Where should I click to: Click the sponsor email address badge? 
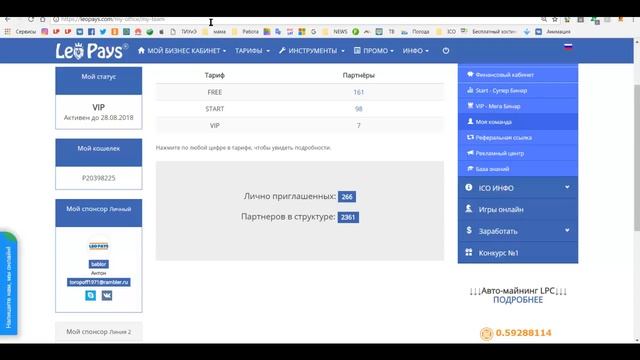99,282
